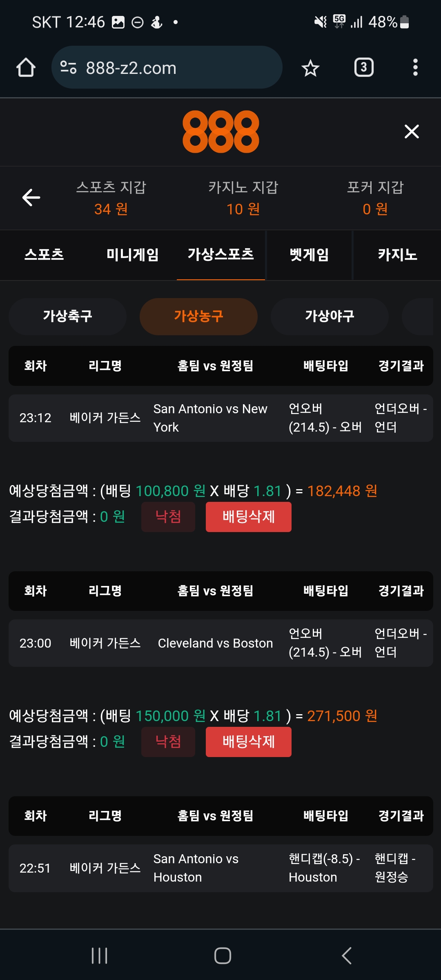Image resolution: width=441 pixels, height=980 pixels.
Task: Delete the Cleveland vs Boston bet
Action: 248,742
